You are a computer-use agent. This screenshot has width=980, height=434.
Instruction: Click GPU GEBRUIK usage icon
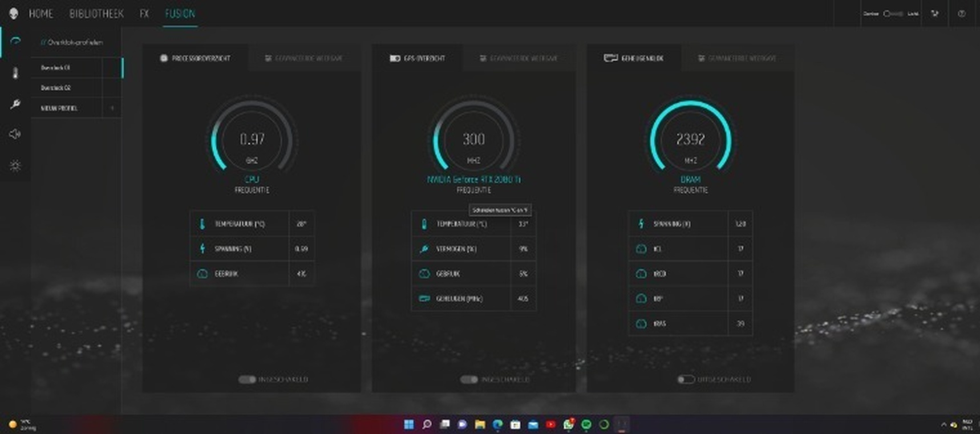tap(424, 274)
